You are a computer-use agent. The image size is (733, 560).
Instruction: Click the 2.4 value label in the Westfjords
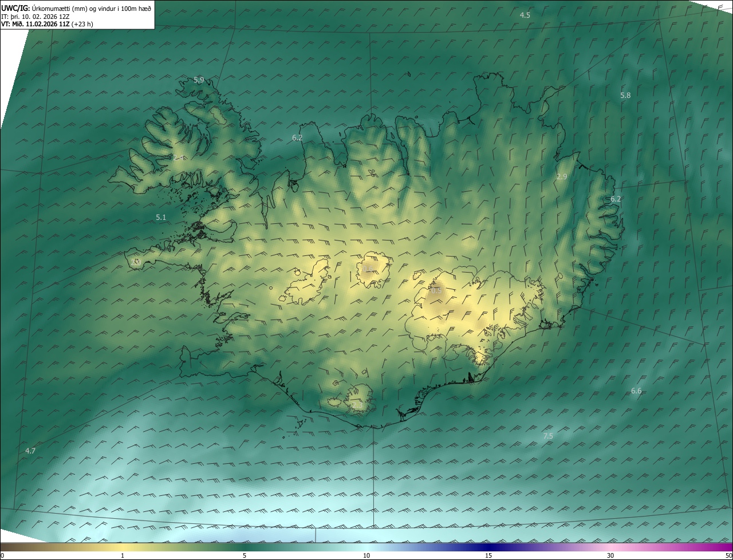[x=179, y=157]
